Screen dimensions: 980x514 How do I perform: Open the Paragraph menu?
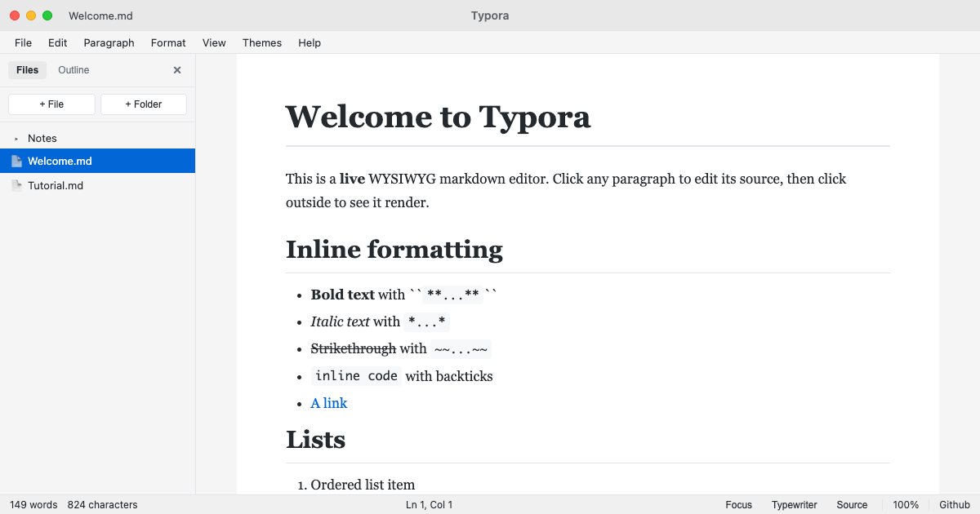pos(109,42)
